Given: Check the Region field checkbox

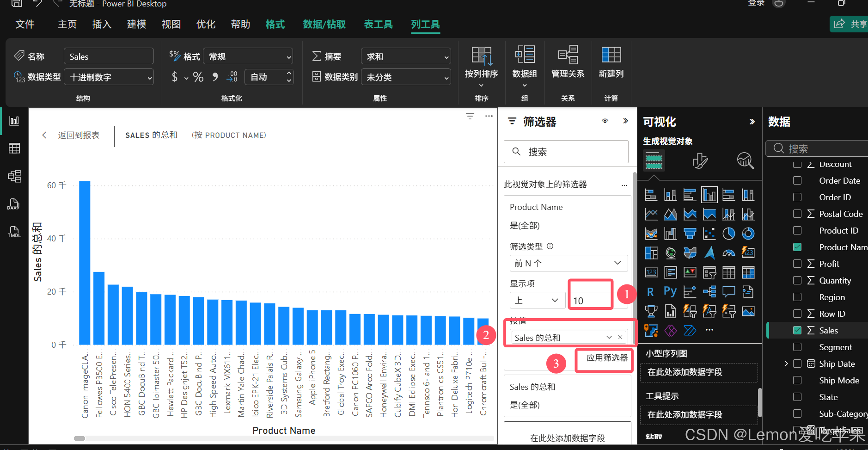Looking at the screenshot, I should pos(797,297).
